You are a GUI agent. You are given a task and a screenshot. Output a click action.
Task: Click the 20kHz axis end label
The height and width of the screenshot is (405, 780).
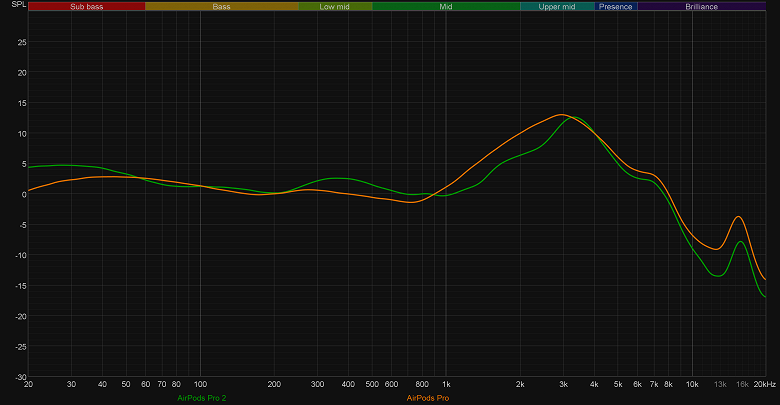[765, 384]
